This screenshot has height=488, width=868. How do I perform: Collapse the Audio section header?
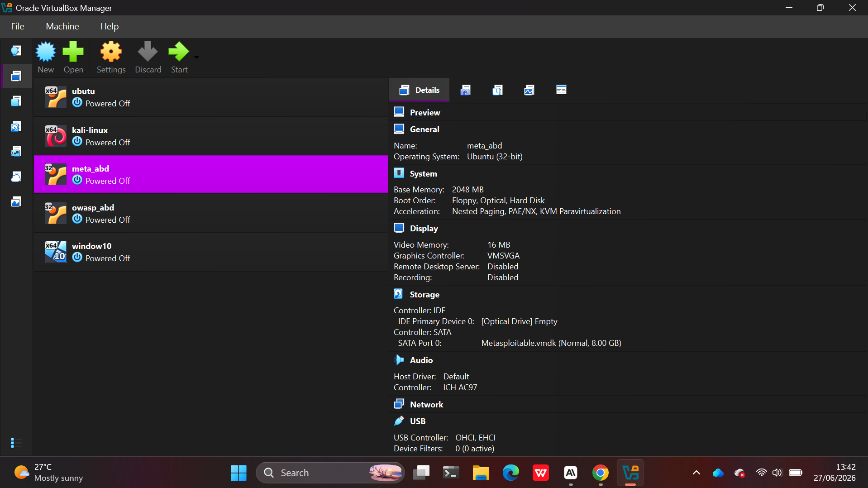421,360
